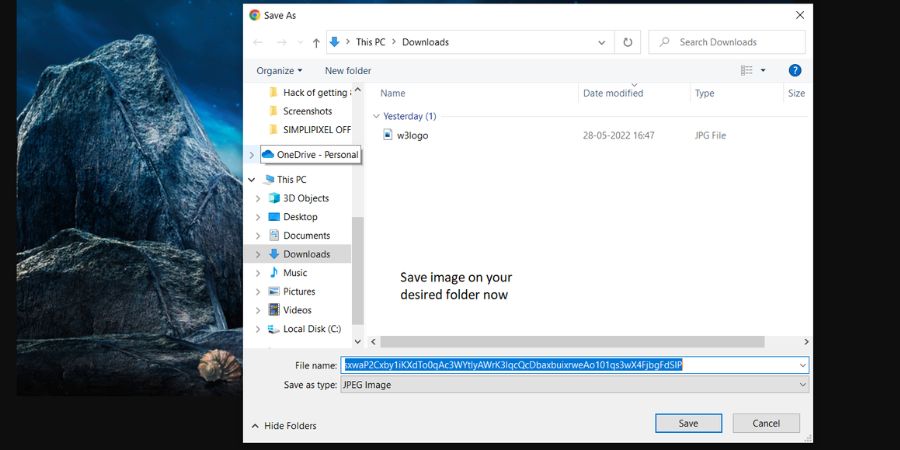Select This PC in the navigation tree
Image resolution: width=900 pixels, height=450 pixels.
pyautogui.click(x=292, y=180)
